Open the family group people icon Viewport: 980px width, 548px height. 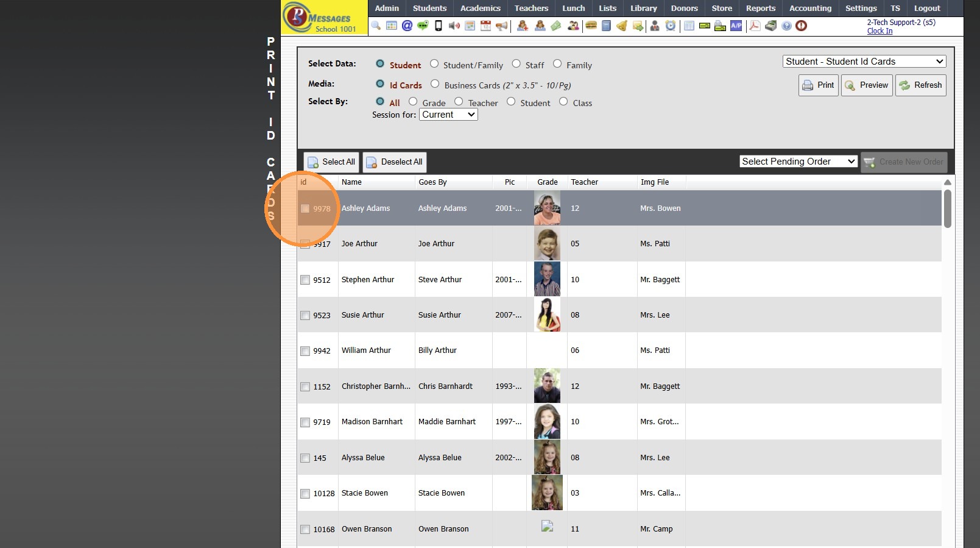coord(573,26)
